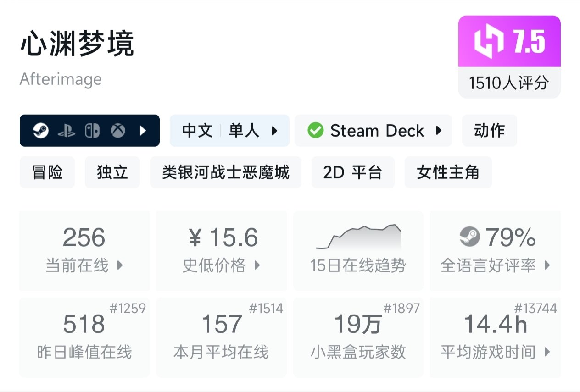
Task: Click the Heybox logo on score badge
Action: (489, 42)
